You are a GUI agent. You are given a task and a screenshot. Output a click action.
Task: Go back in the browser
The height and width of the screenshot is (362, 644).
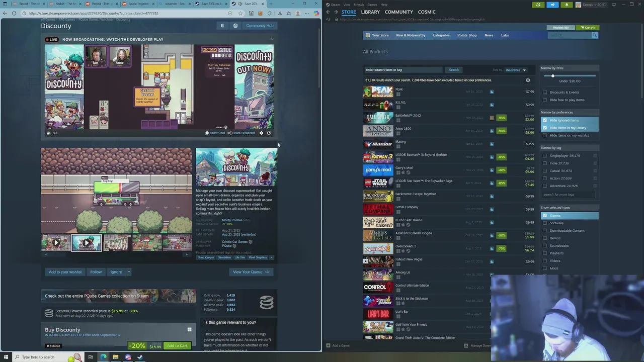point(5,13)
